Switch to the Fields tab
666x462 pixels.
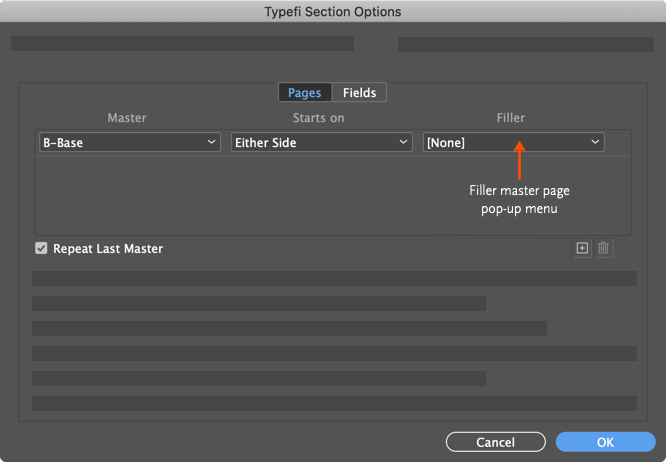click(x=359, y=93)
